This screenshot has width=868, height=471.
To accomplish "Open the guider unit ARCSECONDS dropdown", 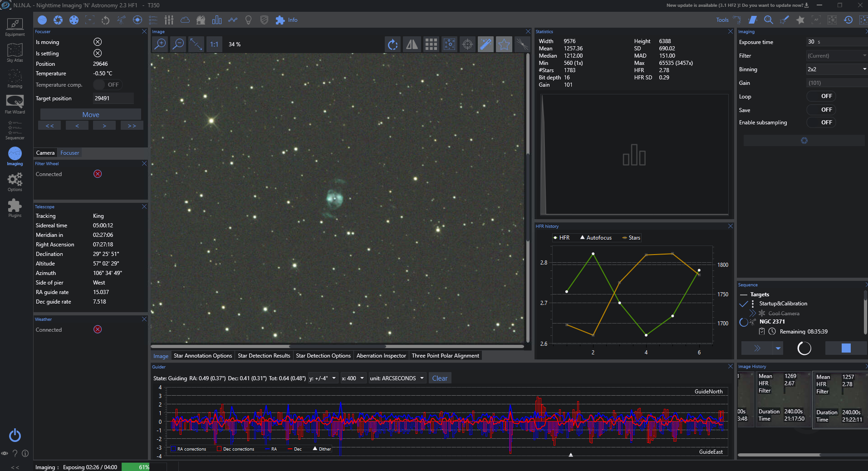I will click(x=397, y=378).
